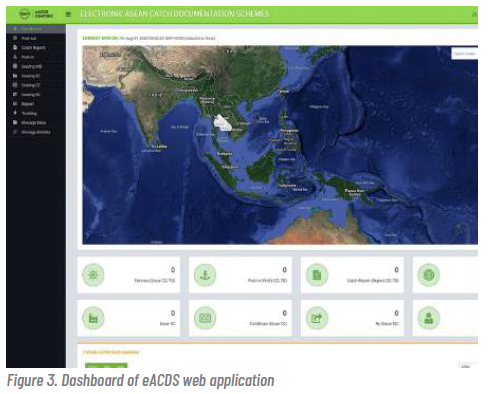Click the factory icon for Issue SC
The width and height of the screenshot is (491, 394).
pos(93,318)
